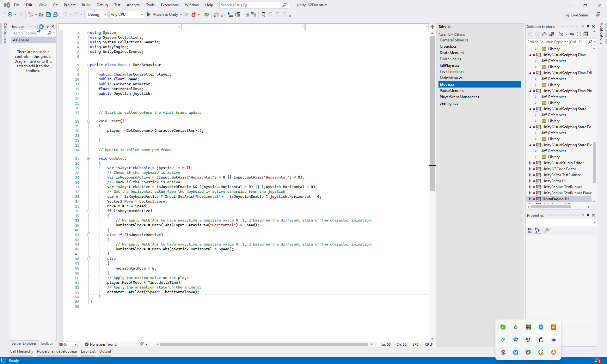Click the Solution Explorer home icon

(544, 34)
